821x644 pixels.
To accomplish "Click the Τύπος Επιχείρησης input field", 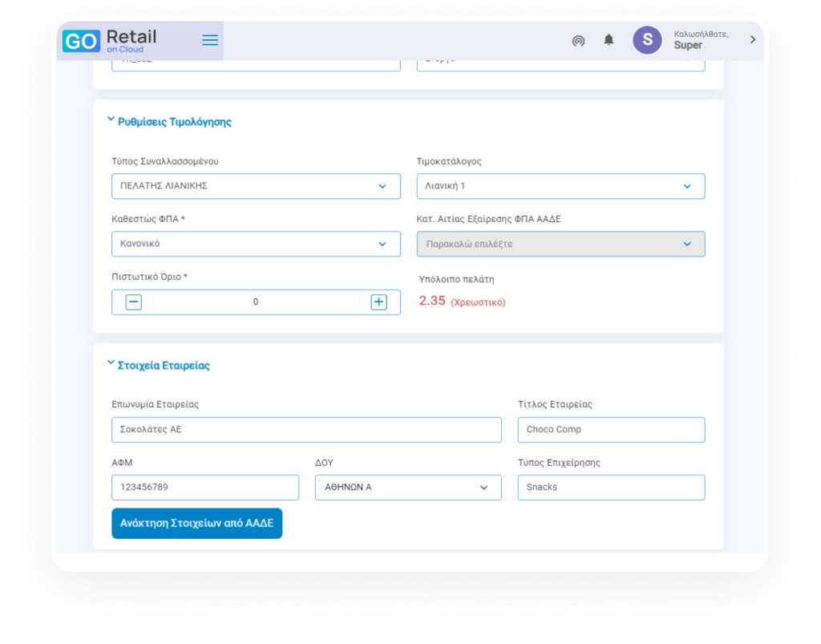I will [x=612, y=488].
